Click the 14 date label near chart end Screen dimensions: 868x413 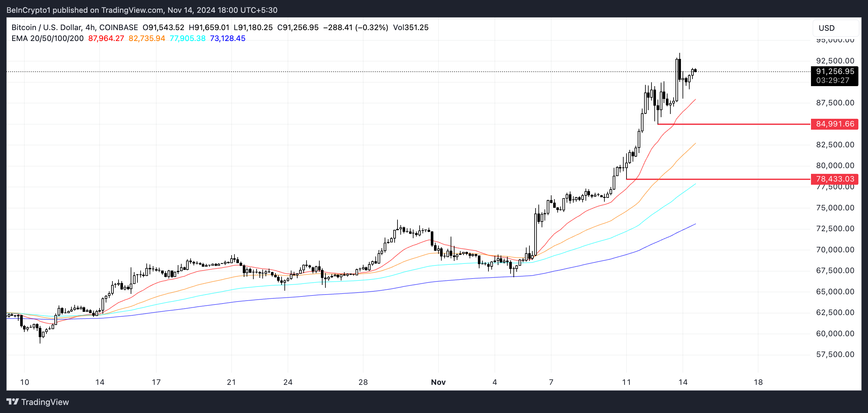pyautogui.click(x=683, y=382)
